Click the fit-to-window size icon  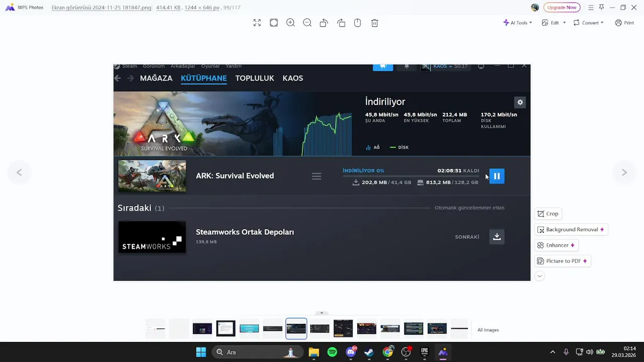coord(274,23)
